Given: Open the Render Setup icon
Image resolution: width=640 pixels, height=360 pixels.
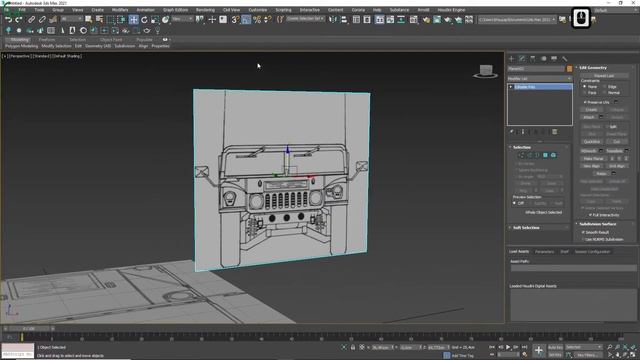Looking at the screenshot, I should pyautogui.click(x=426, y=19).
